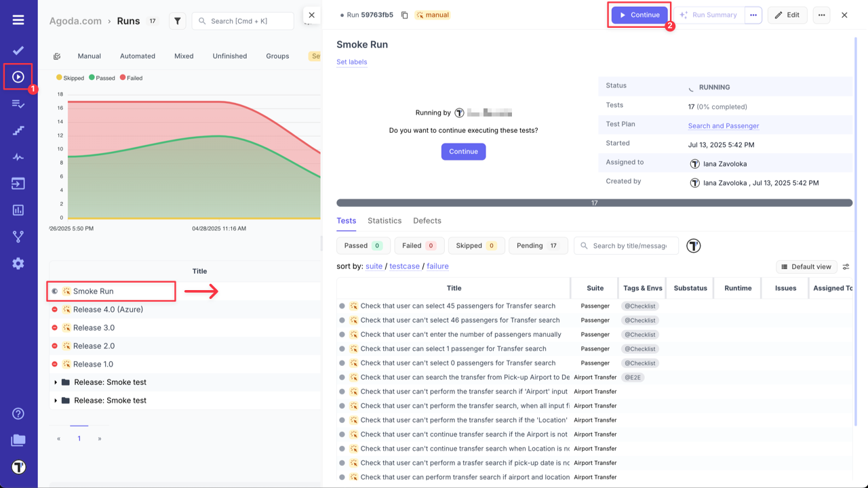Click the filter funnel icon beside Runs
The width and height of the screenshot is (868, 488).
click(177, 20)
